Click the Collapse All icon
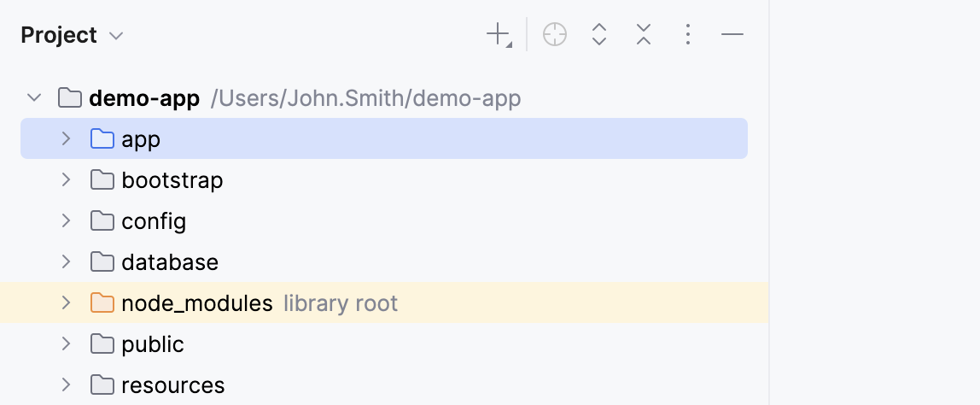This screenshot has height=405, width=980. click(644, 35)
